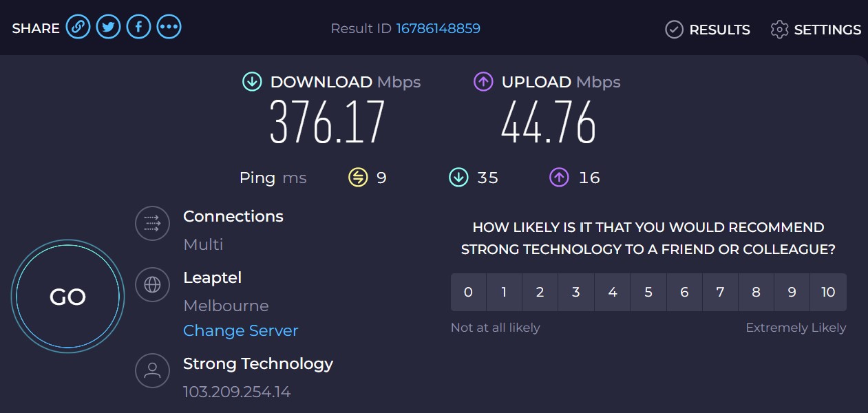Share result via Facebook icon
Image resolution: width=868 pixels, height=413 pixels.
tap(138, 28)
